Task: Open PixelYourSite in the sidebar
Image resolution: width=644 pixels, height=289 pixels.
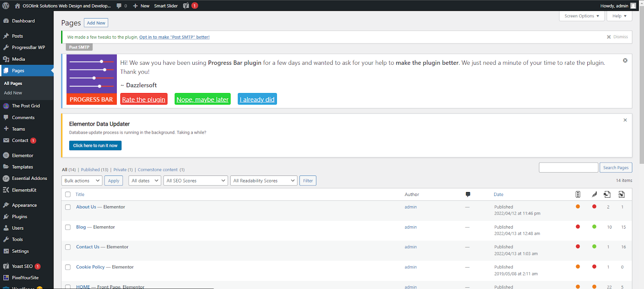Action: pyautogui.click(x=25, y=278)
